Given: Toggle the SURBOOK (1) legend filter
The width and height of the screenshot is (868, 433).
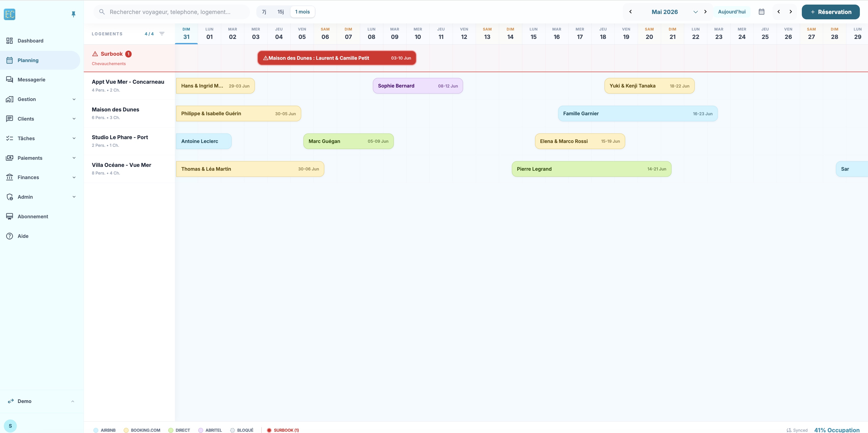Looking at the screenshot, I should coord(283,430).
